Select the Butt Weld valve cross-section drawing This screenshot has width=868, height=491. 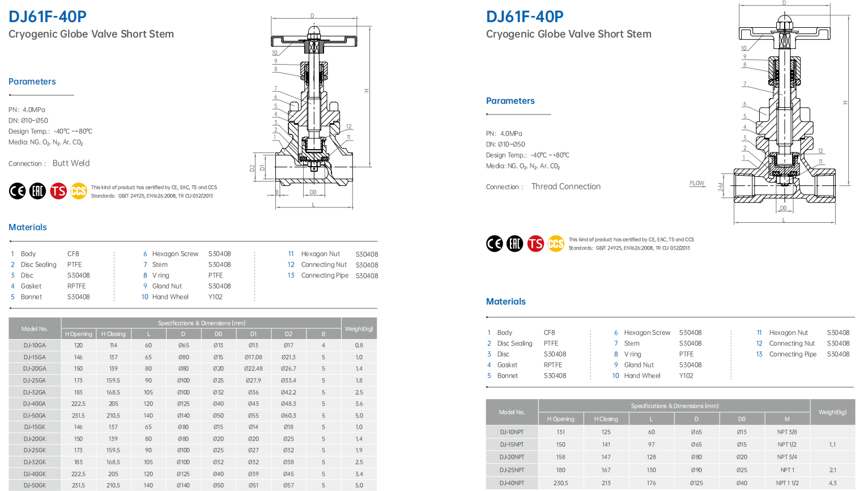pos(313,108)
